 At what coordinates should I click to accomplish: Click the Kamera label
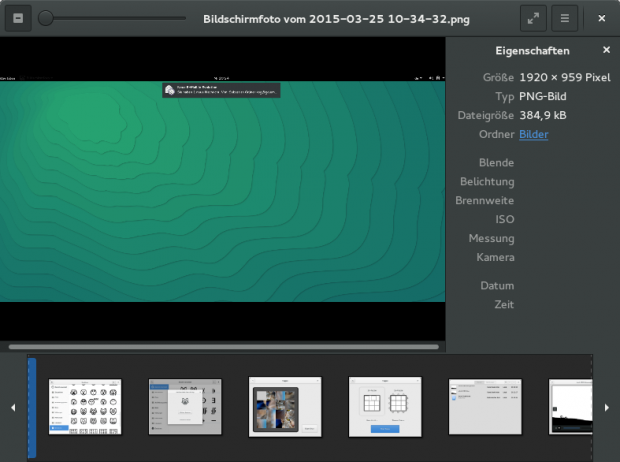(495, 258)
